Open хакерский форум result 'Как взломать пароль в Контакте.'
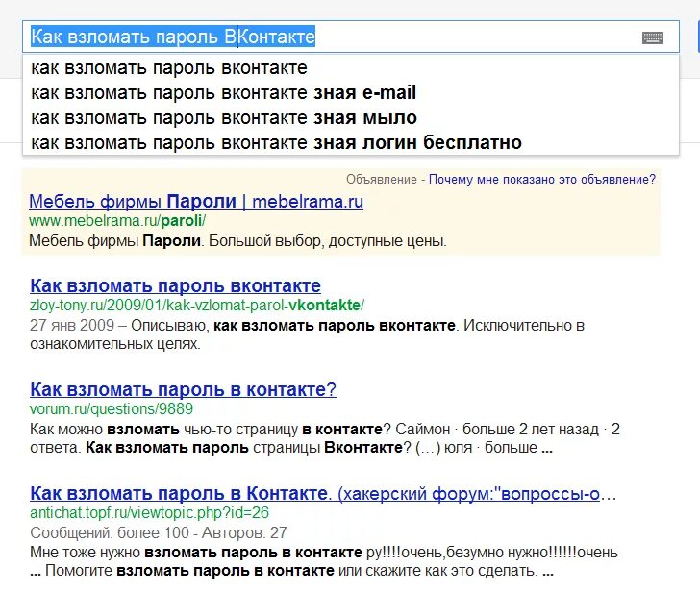The height and width of the screenshot is (592, 700). tap(323, 493)
